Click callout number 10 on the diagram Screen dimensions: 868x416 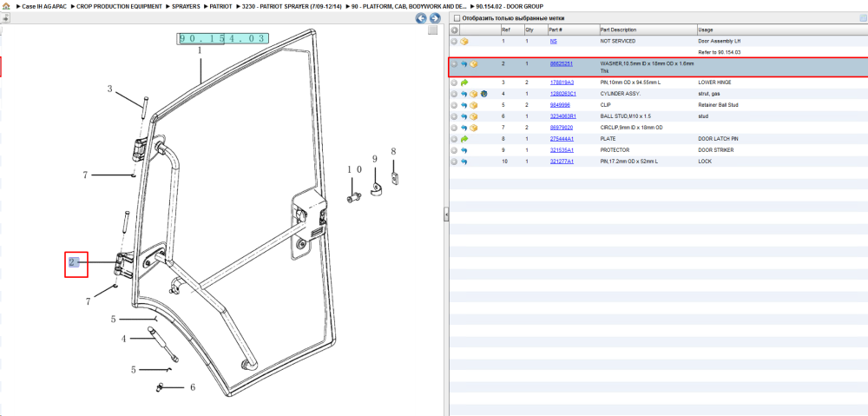[x=354, y=169]
